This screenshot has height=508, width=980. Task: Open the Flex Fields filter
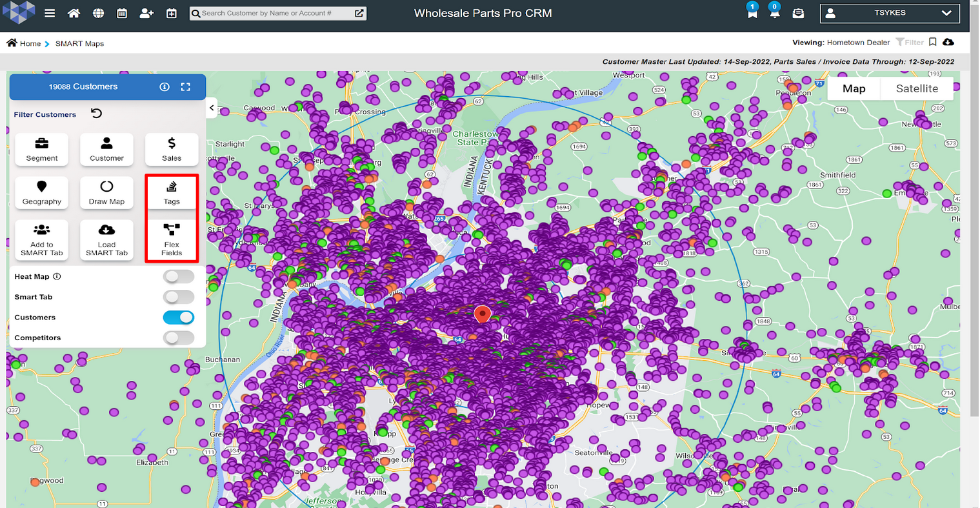(x=172, y=239)
